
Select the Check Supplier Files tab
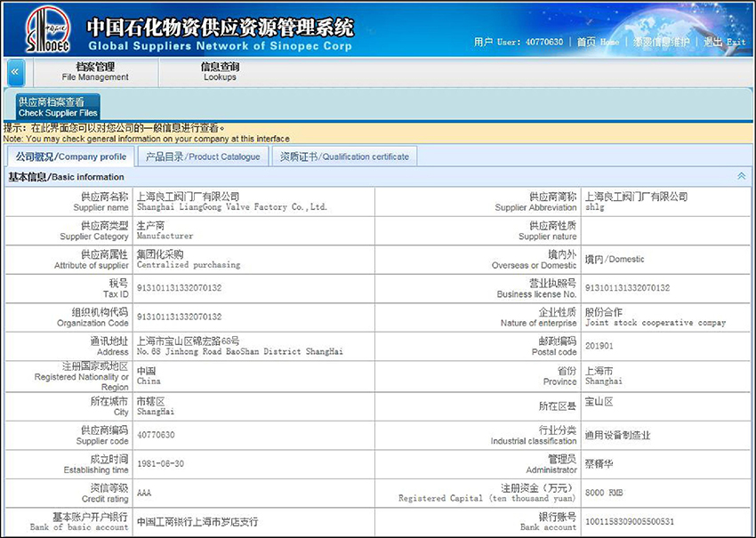(x=58, y=107)
